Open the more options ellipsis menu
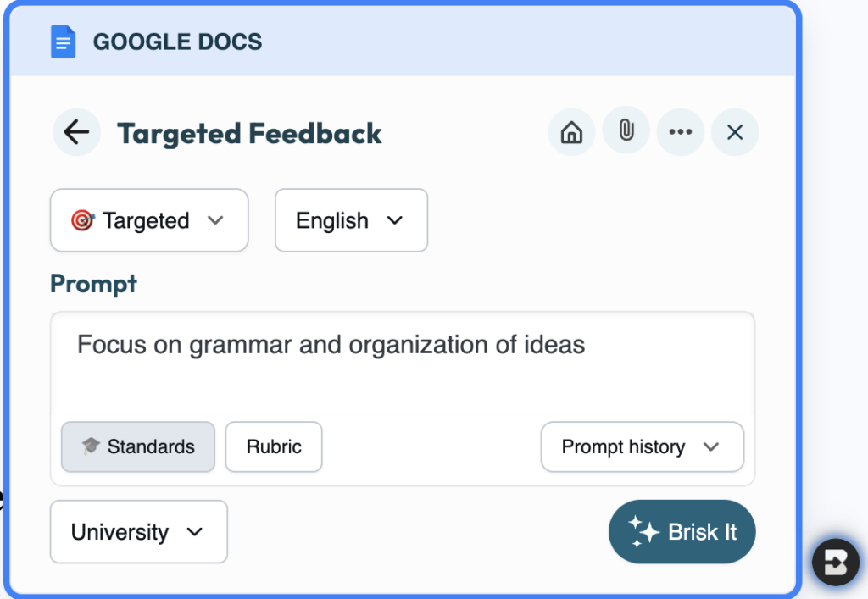This screenshot has height=599, width=868. click(681, 131)
